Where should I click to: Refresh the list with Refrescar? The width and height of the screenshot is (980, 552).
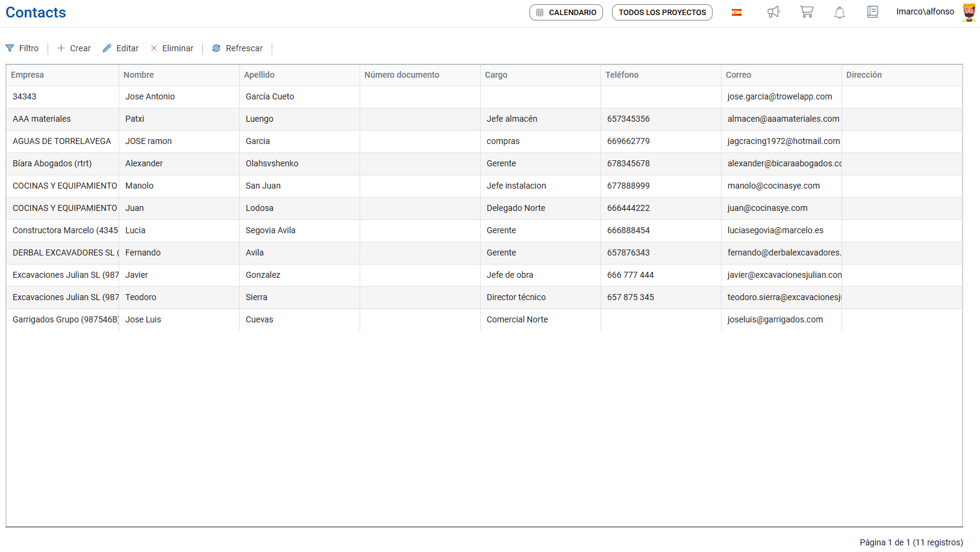coord(237,48)
